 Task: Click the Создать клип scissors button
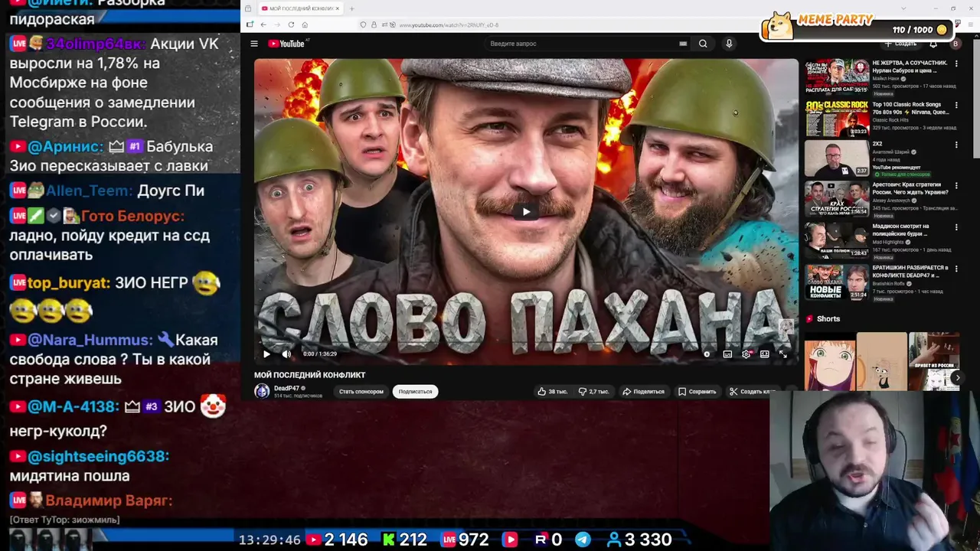752,391
